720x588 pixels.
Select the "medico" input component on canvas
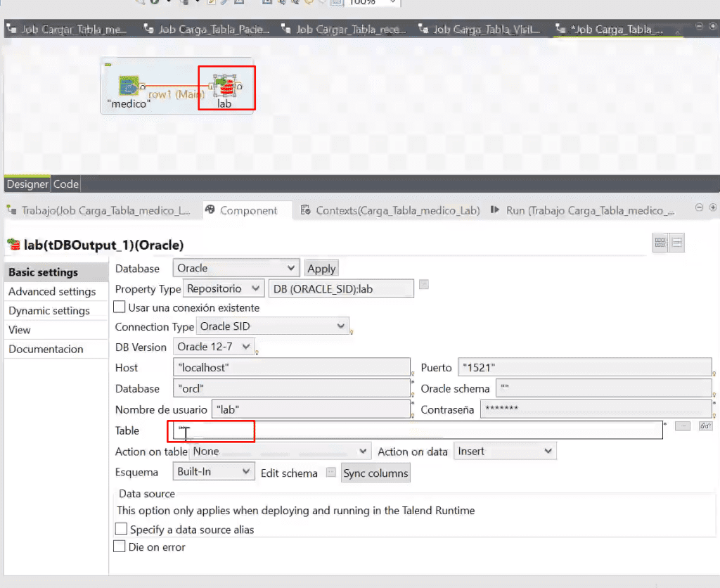click(x=129, y=87)
